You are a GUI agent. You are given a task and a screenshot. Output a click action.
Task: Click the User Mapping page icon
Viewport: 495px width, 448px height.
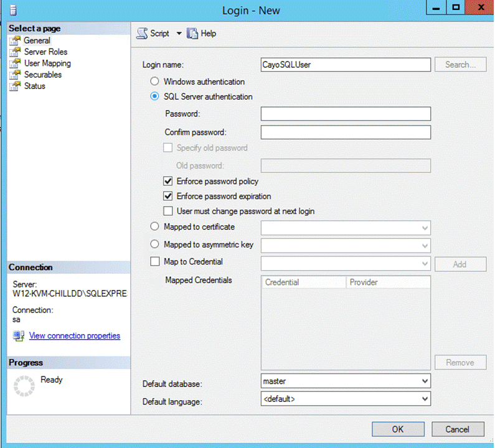point(15,63)
